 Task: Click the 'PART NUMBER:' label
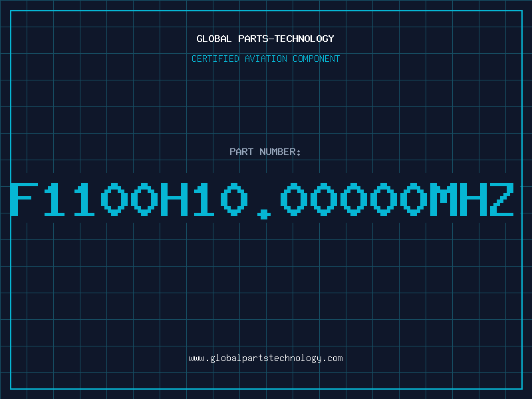click(x=265, y=152)
